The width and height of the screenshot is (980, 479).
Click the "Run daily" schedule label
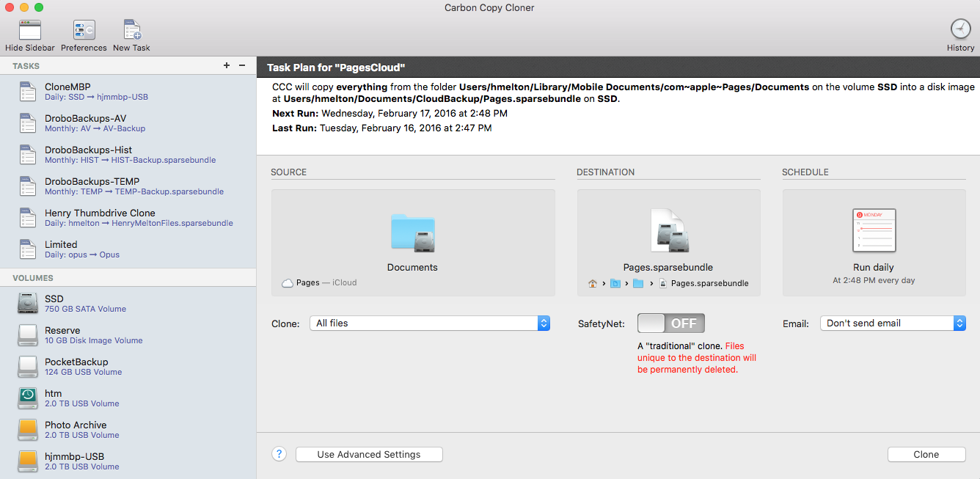click(874, 267)
